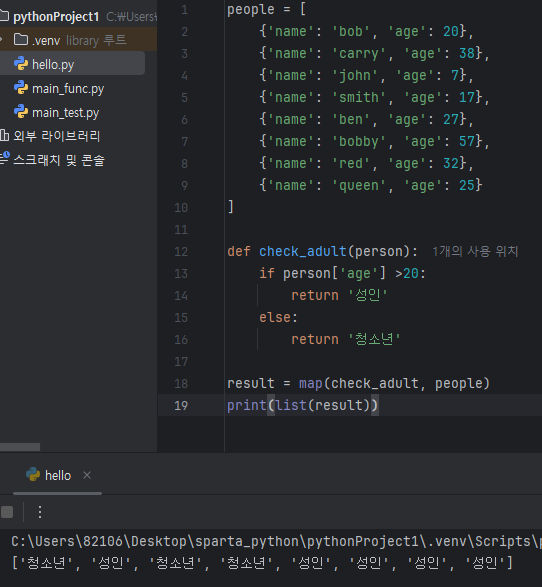
Task: Click the else: keyword on line 15
Action: tap(278, 317)
